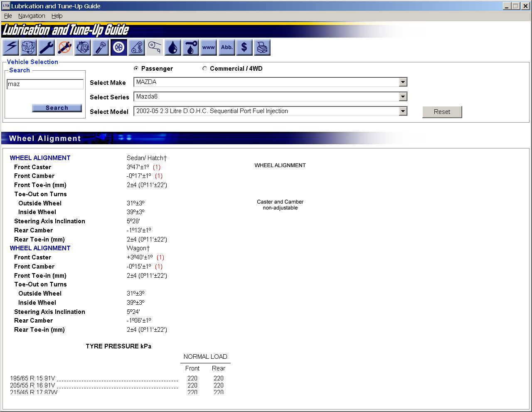Open the www web link icon

(x=208, y=47)
